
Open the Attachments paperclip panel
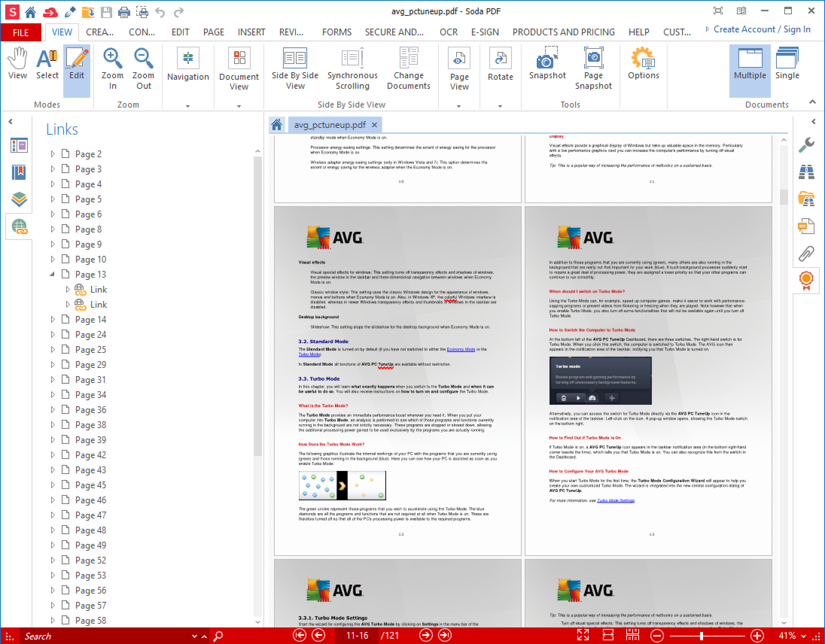tap(807, 253)
